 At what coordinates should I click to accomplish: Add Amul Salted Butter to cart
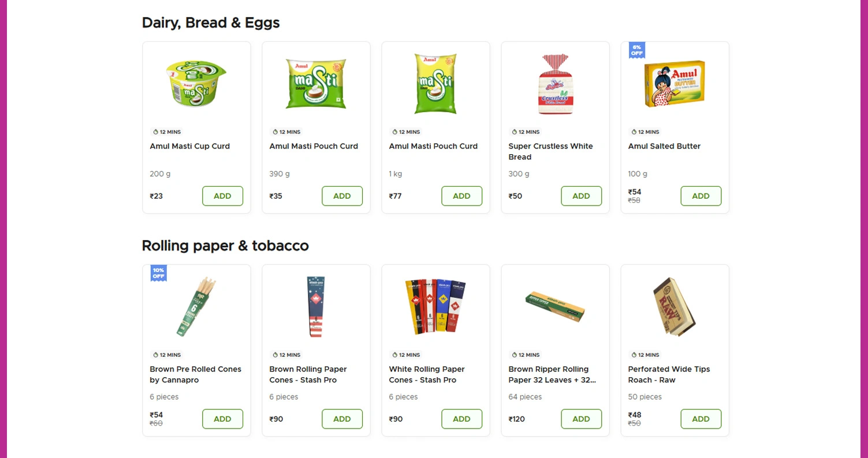point(701,196)
